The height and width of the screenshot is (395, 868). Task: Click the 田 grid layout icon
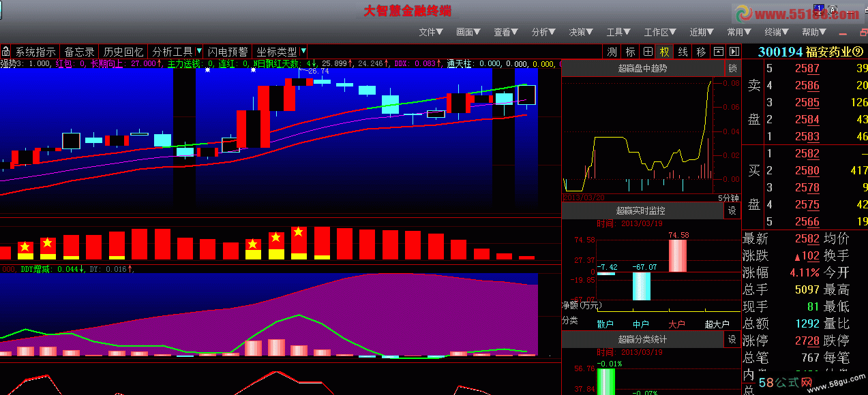click(647, 52)
